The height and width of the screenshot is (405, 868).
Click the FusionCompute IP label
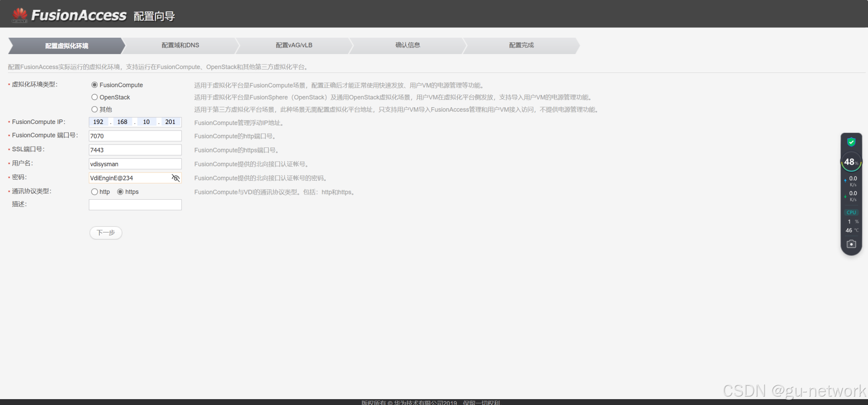(x=39, y=122)
